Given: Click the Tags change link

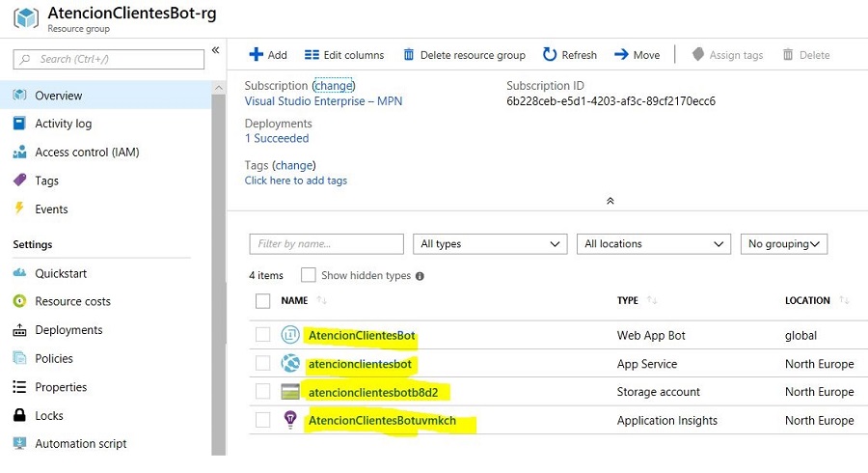Looking at the screenshot, I should click(x=294, y=165).
